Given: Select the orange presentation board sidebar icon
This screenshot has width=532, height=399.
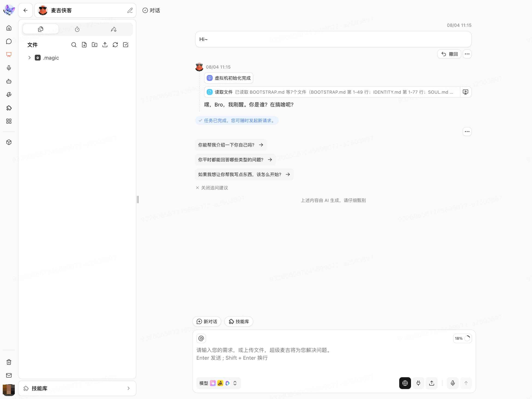Looking at the screenshot, I should [x=9, y=54].
